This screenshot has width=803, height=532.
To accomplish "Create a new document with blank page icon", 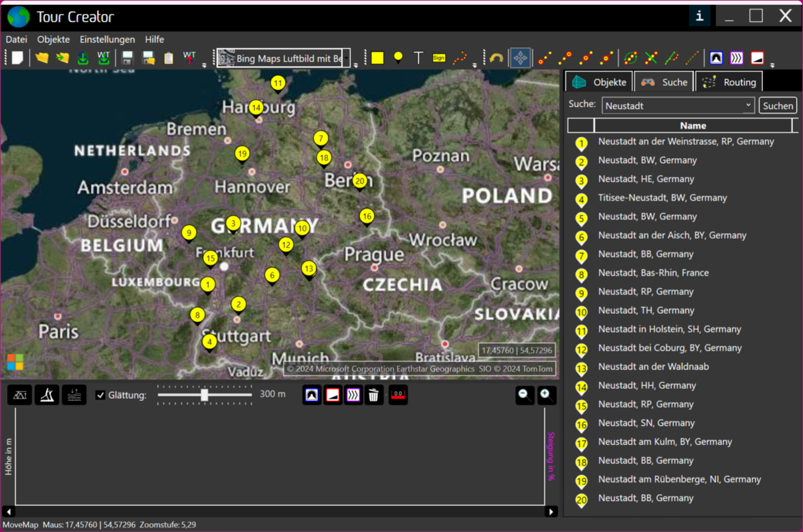I will (17, 58).
